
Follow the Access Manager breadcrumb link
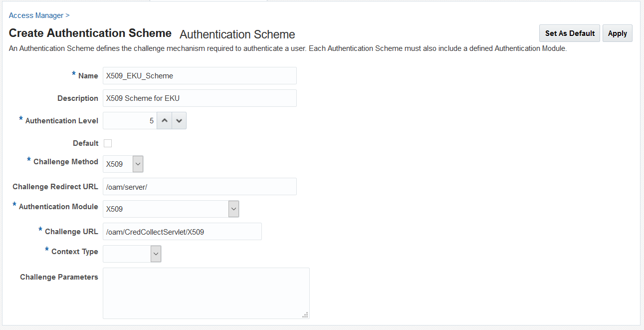36,15
